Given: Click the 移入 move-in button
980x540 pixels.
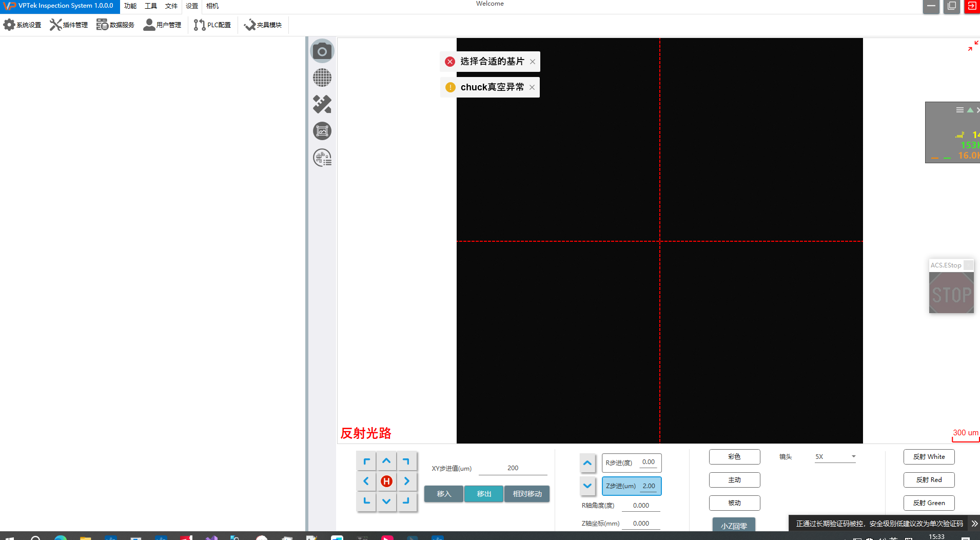Looking at the screenshot, I should tap(444, 494).
